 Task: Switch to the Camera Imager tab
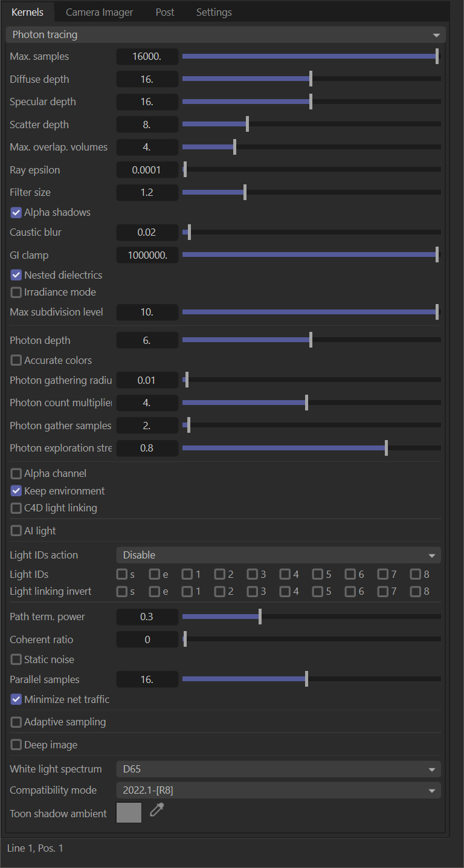(x=99, y=12)
